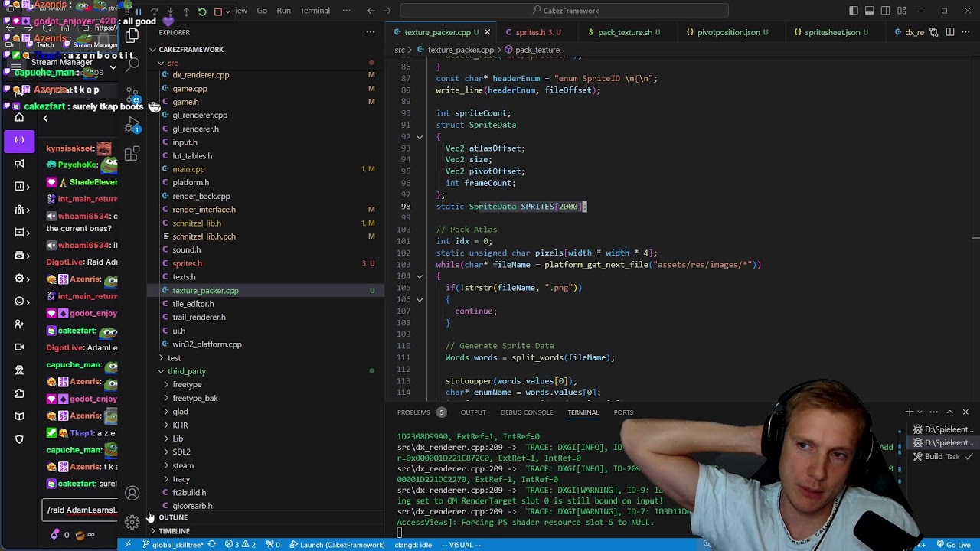Fold the while block at line 104
Viewport: 980px width, 551px height.
click(420, 275)
